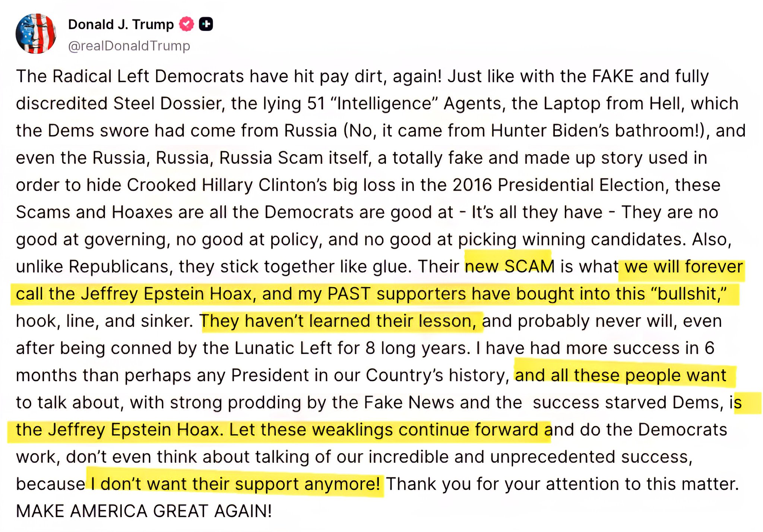The width and height of the screenshot is (763, 532).
Task: Open the @realDonaldTrump handle link
Action: click(x=129, y=46)
